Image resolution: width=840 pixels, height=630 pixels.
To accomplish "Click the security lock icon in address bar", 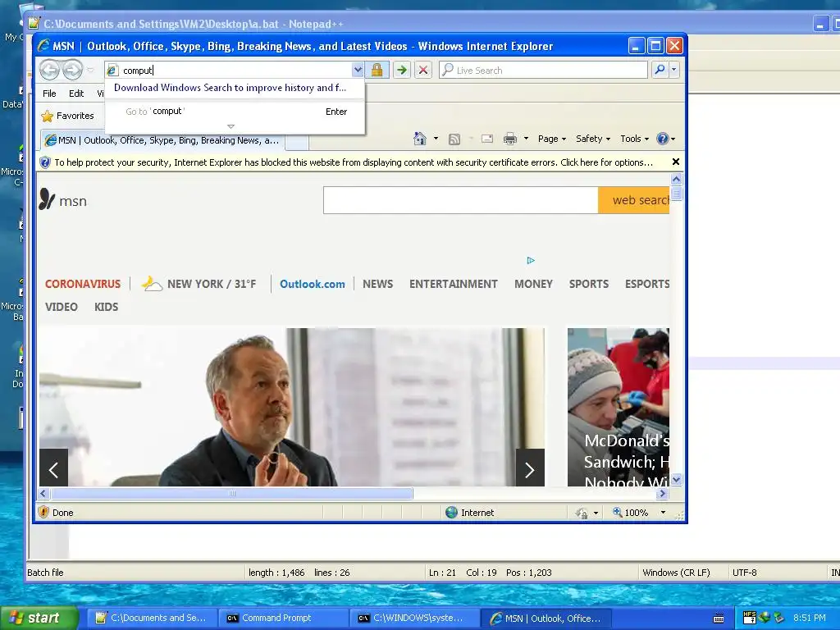I will (377, 71).
